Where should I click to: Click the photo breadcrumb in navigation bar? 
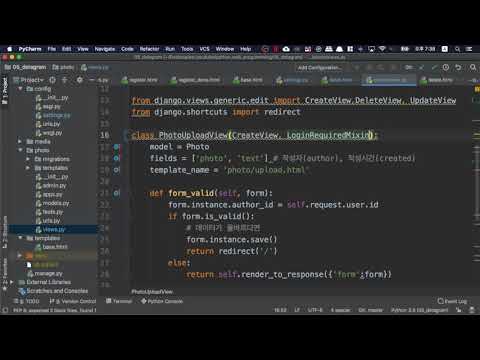pyautogui.click(x=63, y=67)
